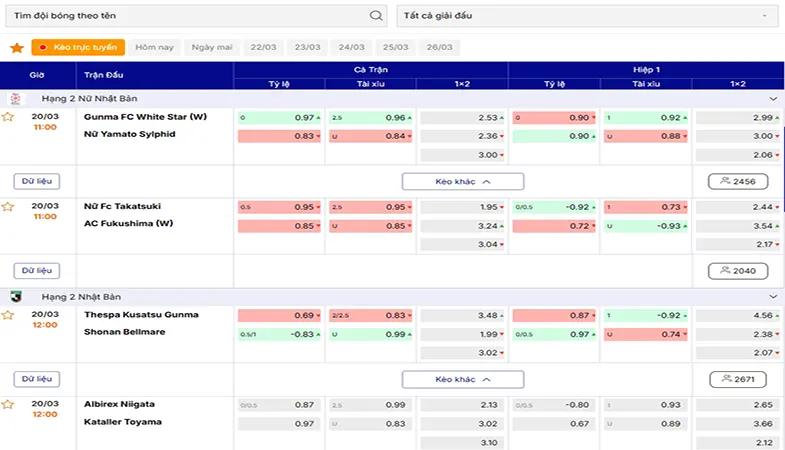Select Thespa first-half 1x2 odds 4.56
The image size is (785, 450).
pos(738,315)
